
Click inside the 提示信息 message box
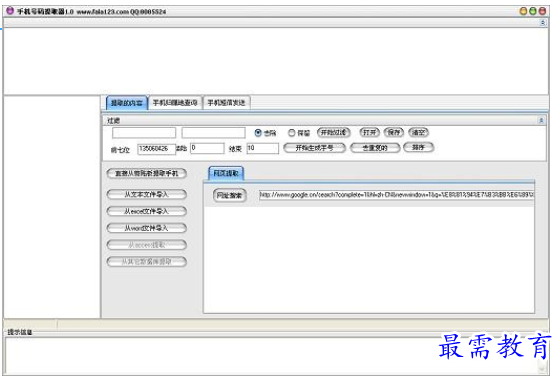click(x=271, y=355)
